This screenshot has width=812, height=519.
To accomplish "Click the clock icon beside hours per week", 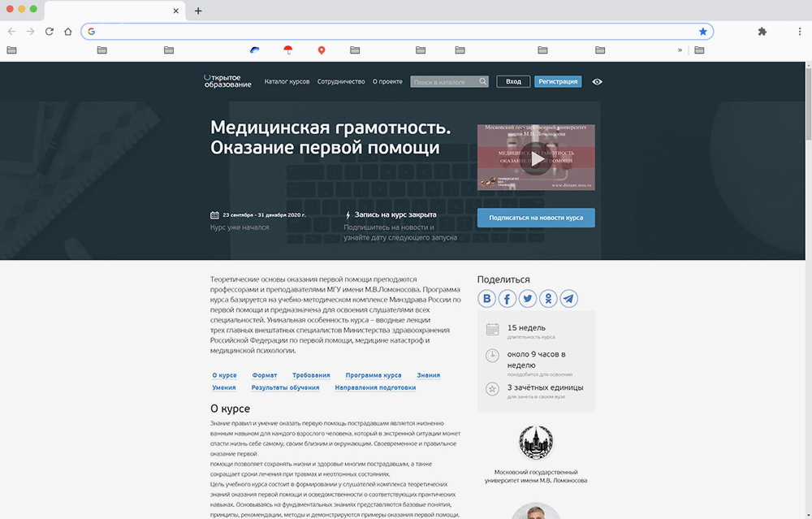I will click(493, 355).
